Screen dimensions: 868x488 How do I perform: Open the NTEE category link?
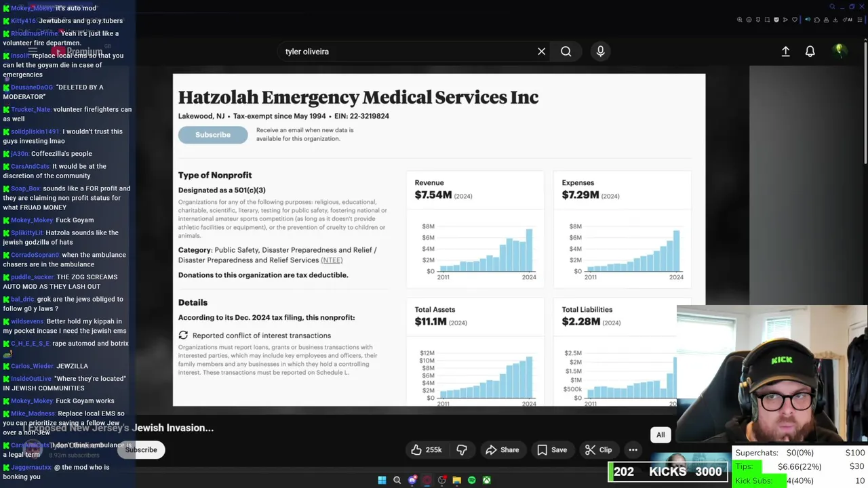(332, 260)
